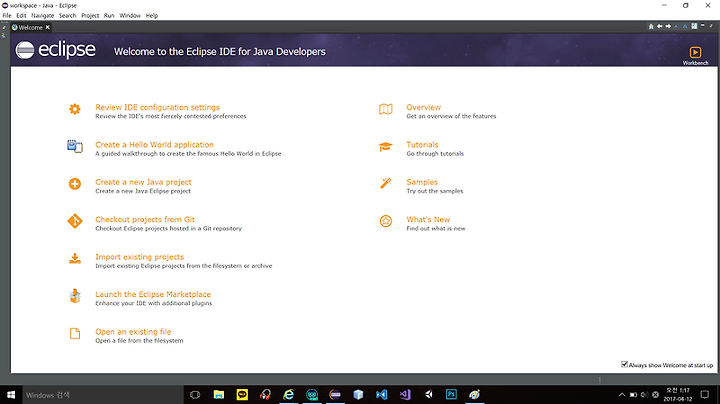Viewport: 720px width, 404px height.
Task: Open the purple Visual Studio taskbar icon
Action: tap(405, 394)
